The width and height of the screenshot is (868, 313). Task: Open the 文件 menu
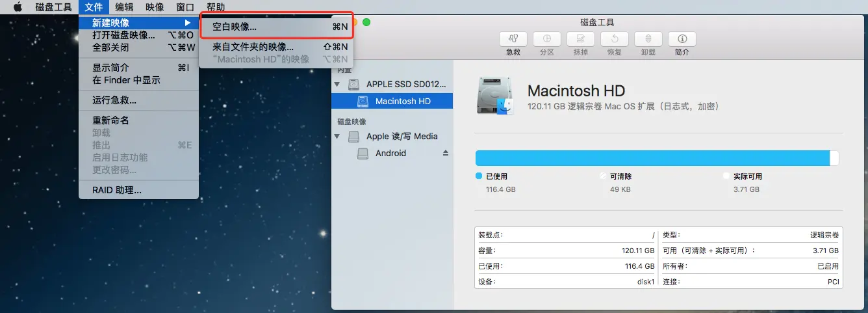coord(94,7)
